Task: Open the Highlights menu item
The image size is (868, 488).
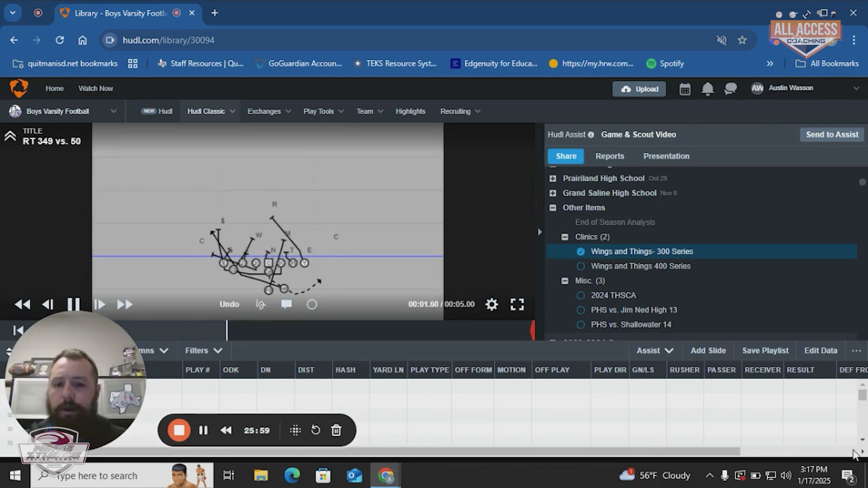Action: (x=410, y=111)
